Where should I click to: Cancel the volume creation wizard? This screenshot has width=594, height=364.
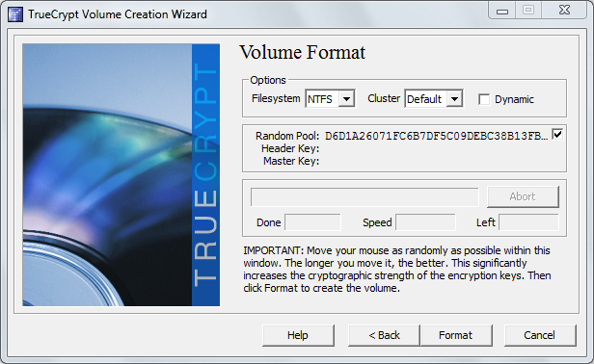(540, 335)
